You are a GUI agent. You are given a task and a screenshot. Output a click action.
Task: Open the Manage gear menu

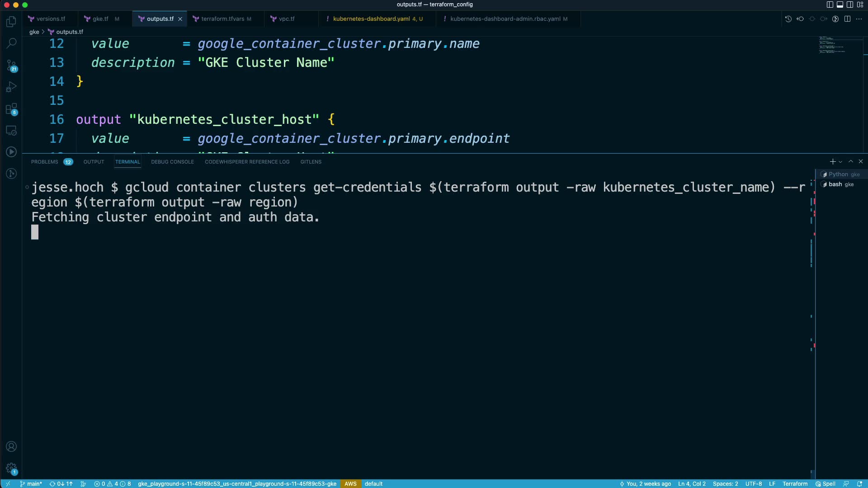tap(11, 469)
